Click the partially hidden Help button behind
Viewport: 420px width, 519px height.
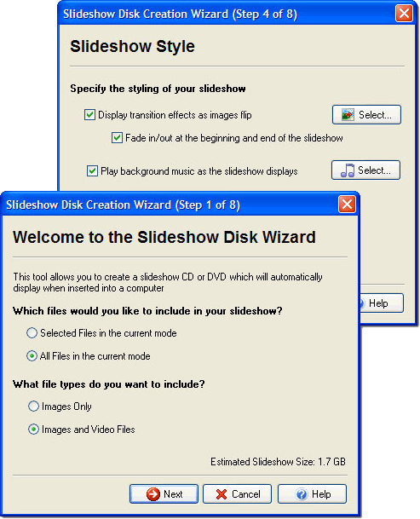(382, 303)
